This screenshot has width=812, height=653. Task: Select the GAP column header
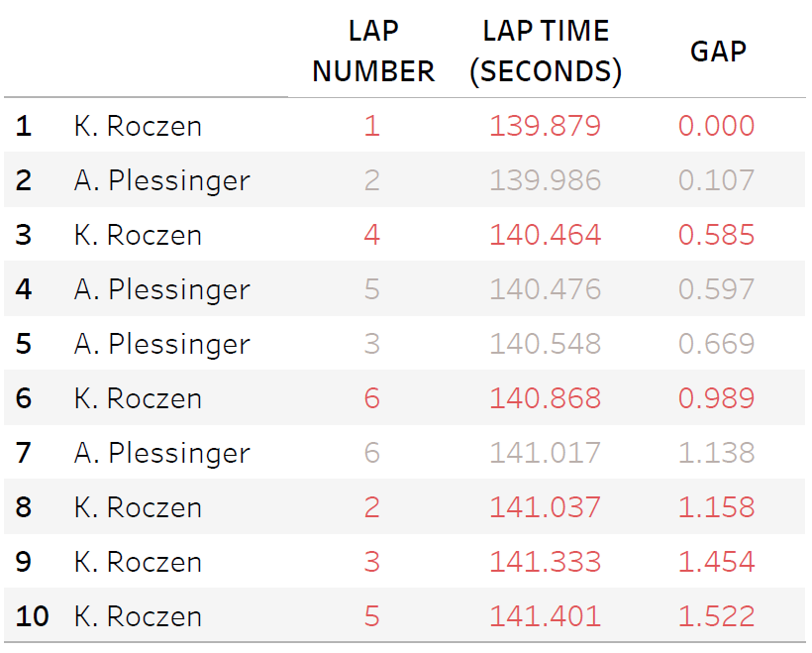[717, 52]
